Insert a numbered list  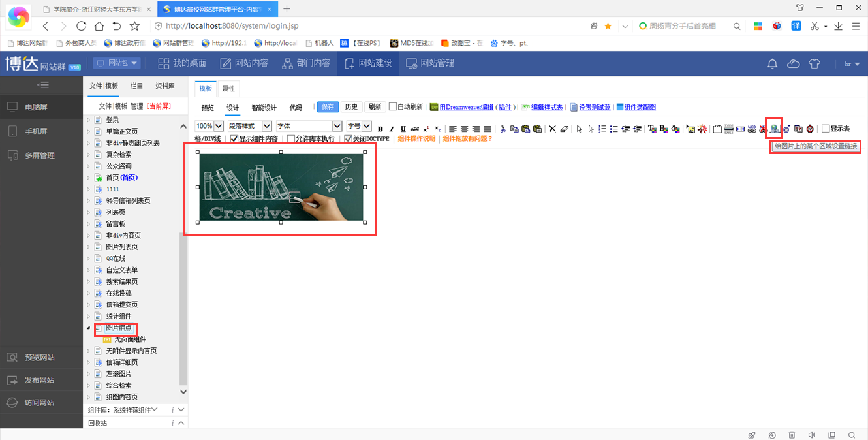(602, 129)
